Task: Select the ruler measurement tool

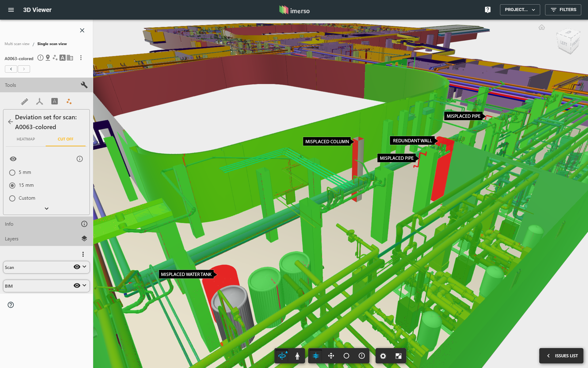Action: [25, 101]
